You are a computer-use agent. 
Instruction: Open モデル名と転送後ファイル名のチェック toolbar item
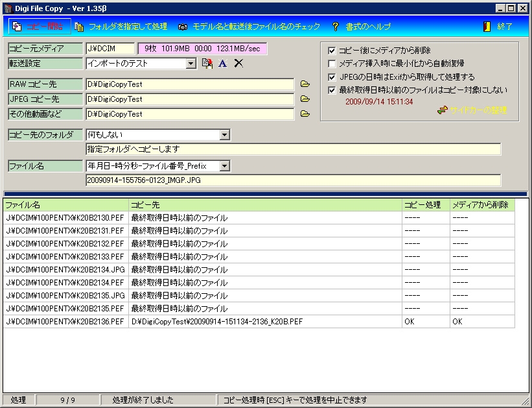click(249, 27)
